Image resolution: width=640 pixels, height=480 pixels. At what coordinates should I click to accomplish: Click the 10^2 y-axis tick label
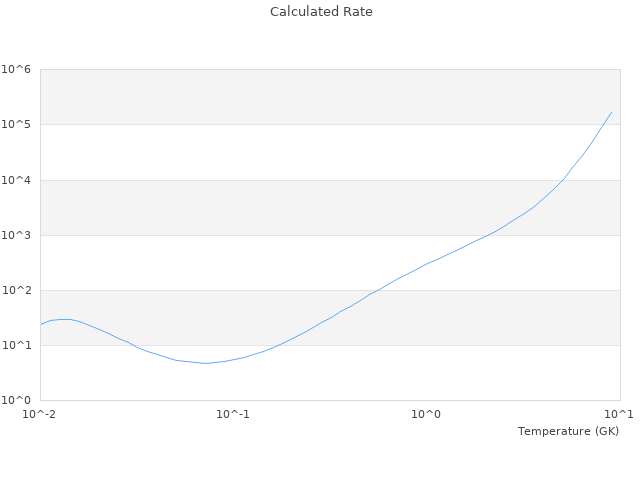(x=16, y=290)
